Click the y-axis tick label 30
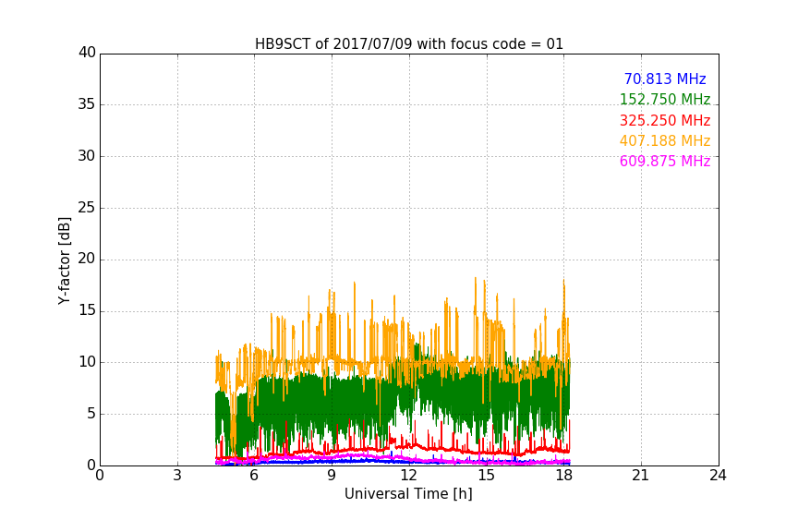Image resolution: width=798 pixels, height=532 pixels. 87,156
